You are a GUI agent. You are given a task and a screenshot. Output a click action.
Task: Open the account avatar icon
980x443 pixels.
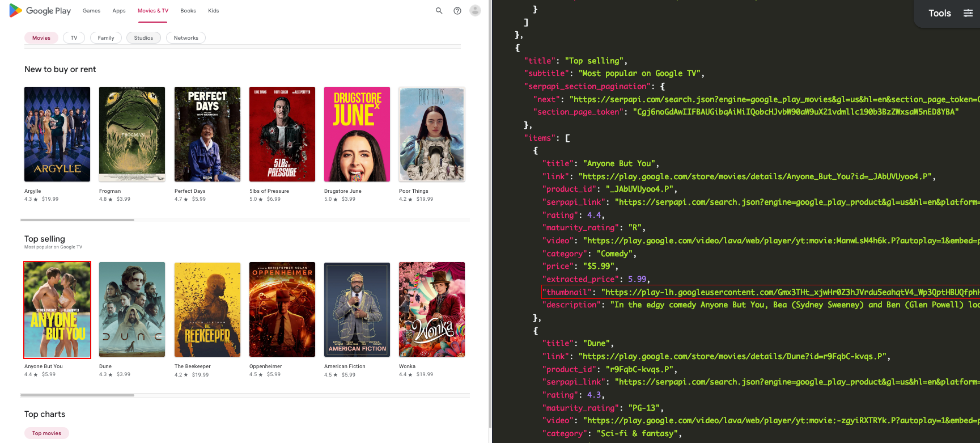476,10
